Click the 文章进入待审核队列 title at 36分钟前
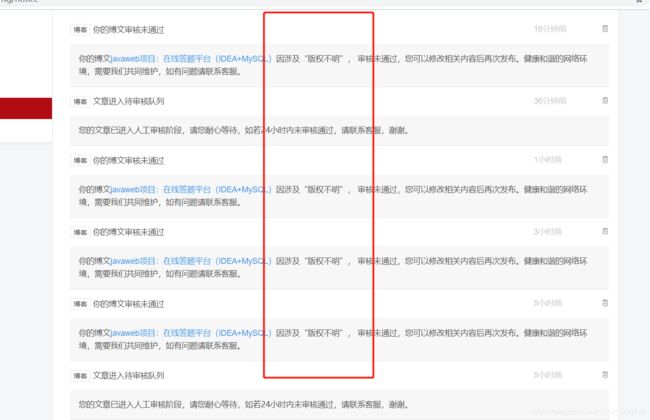Viewport: 650px width, 420px height. click(x=128, y=101)
